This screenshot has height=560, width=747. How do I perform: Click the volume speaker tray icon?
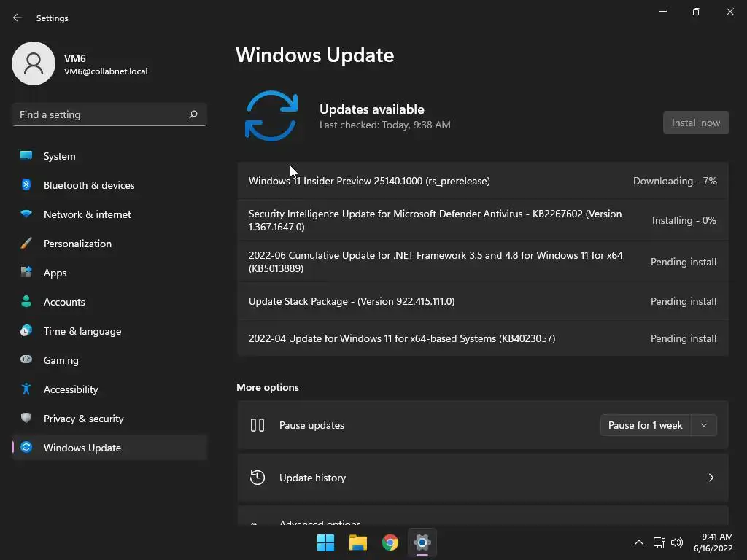click(x=676, y=542)
